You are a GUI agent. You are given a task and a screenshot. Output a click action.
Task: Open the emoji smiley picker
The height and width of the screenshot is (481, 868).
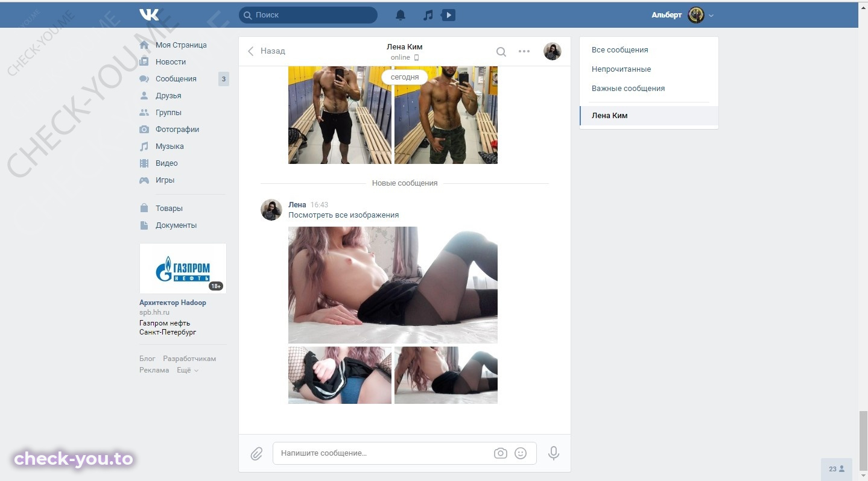pyautogui.click(x=521, y=453)
